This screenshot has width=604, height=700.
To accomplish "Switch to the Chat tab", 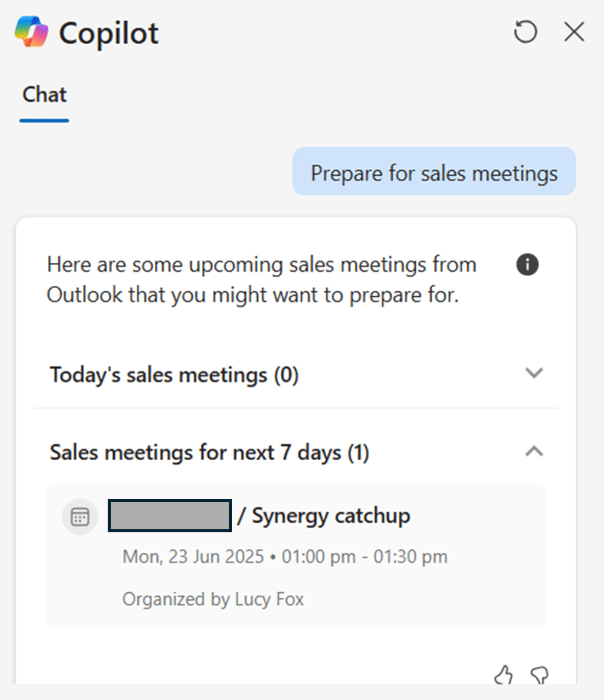I will pyautogui.click(x=44, y=94).
